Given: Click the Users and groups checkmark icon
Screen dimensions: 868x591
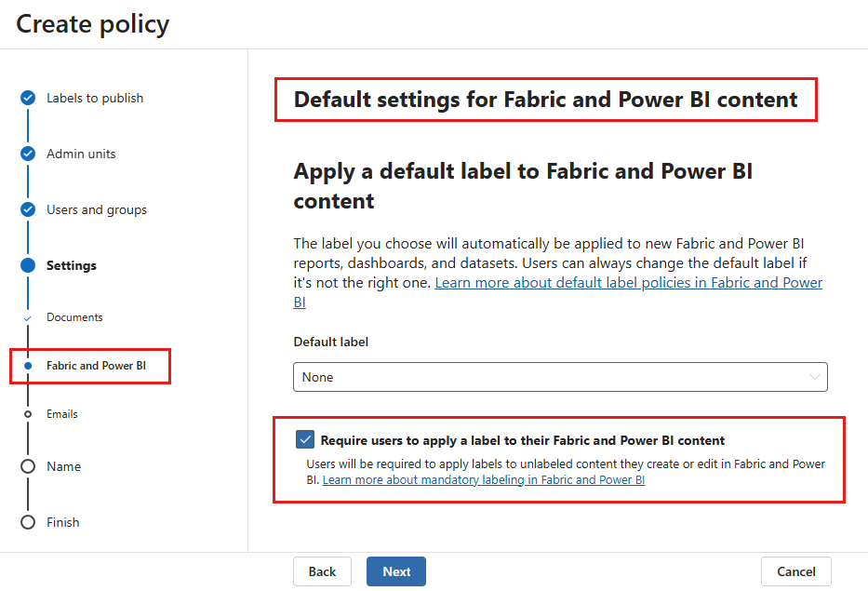Looking at the screenshot, I should [x=28, y=210].
